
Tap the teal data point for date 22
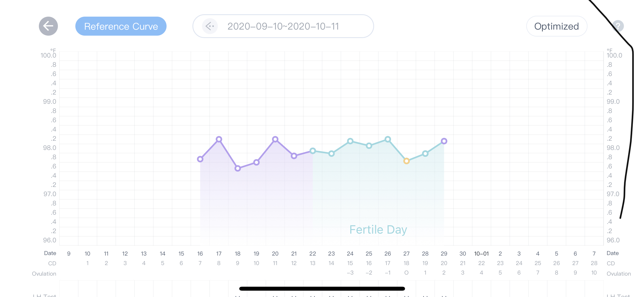pos(313,151)
